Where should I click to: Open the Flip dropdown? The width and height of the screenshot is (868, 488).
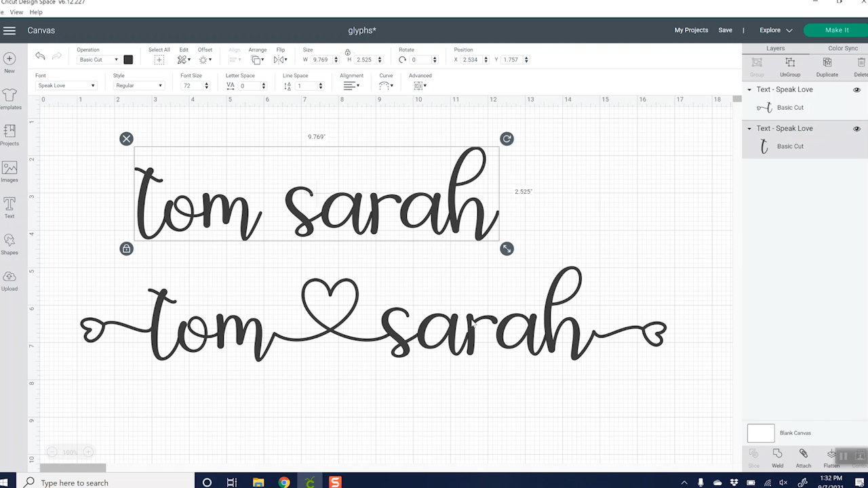pos(280,60)
